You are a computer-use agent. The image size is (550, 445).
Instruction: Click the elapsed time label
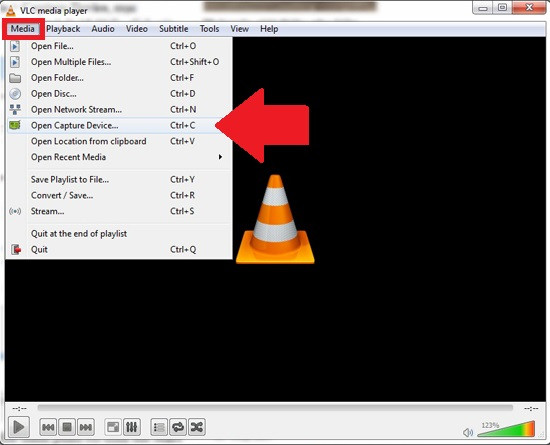(x=19, y=409)
